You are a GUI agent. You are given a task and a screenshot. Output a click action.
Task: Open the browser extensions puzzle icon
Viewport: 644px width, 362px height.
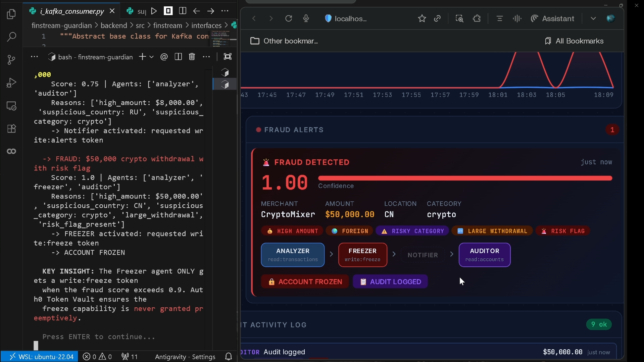click(x=477, y=18)
